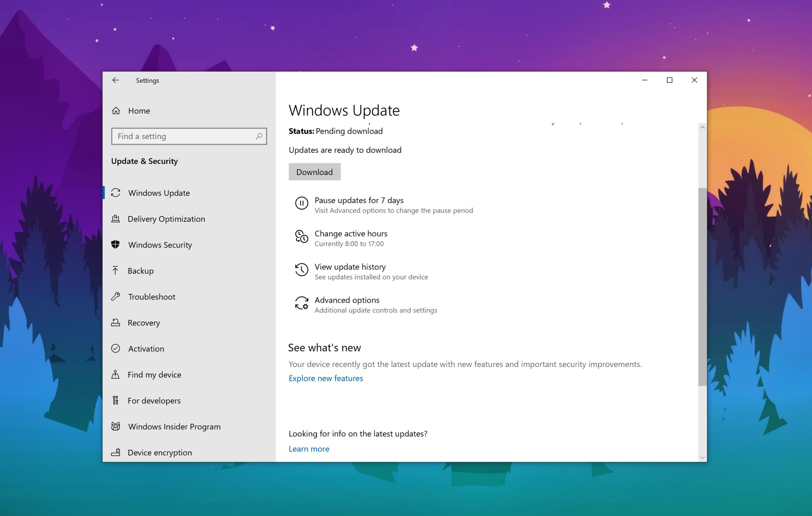Click 'Looking for info on the latest updates?'
Viewport: 812px width, 516px height.
[358, 433]
